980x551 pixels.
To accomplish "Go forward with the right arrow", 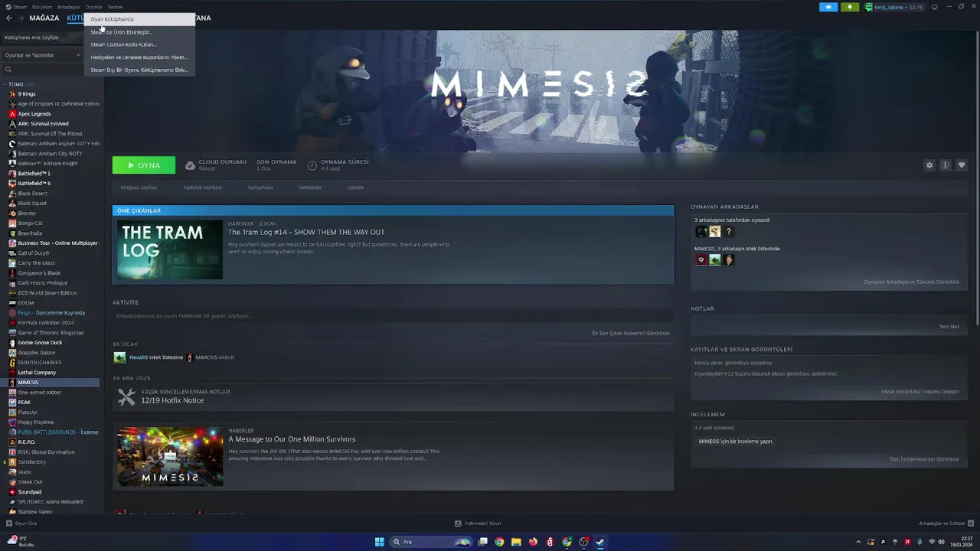I will coord(21,18).
